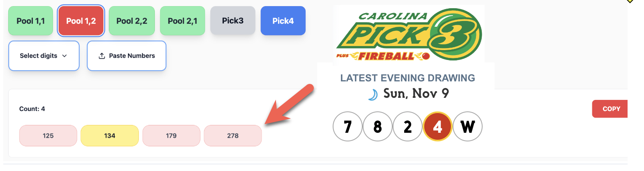Click the upload icon on Paste Numbers
Image resolution: width=644 pixels, height=171 pixels.
[102, 56]
